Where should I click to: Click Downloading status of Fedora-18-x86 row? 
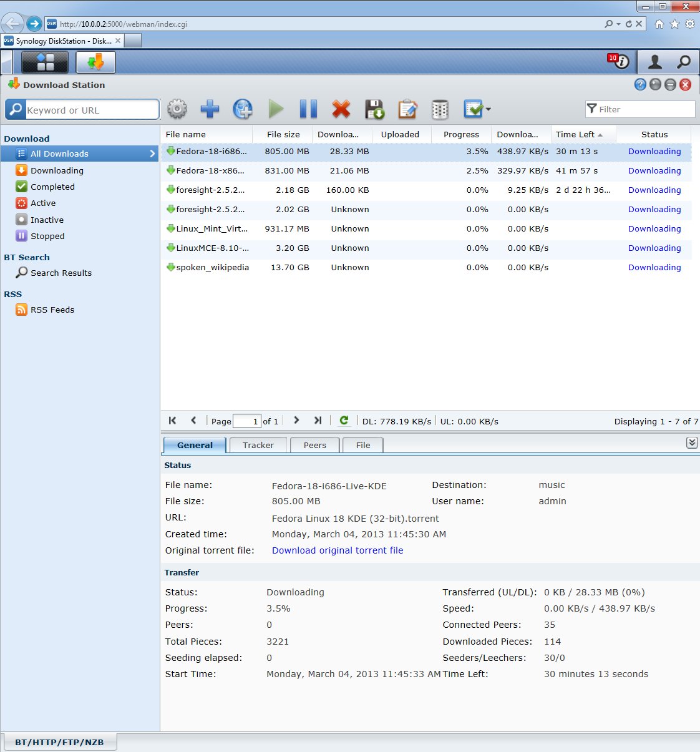click(x=654, y=170)
